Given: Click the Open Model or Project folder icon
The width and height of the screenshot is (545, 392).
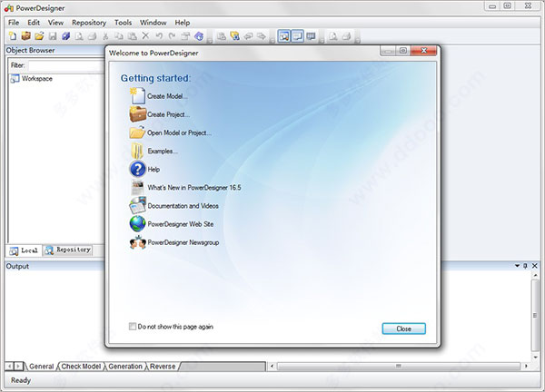Looking at the screenshot, I should (137, 132).
